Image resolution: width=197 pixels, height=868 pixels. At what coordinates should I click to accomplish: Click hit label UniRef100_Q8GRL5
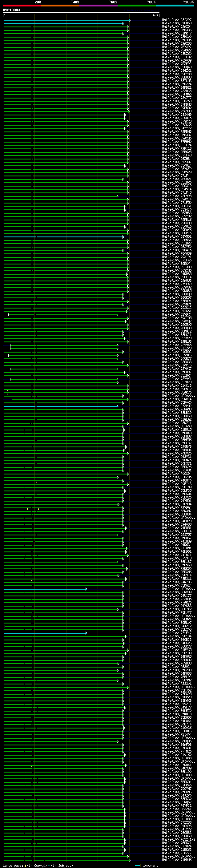[177, 233]
